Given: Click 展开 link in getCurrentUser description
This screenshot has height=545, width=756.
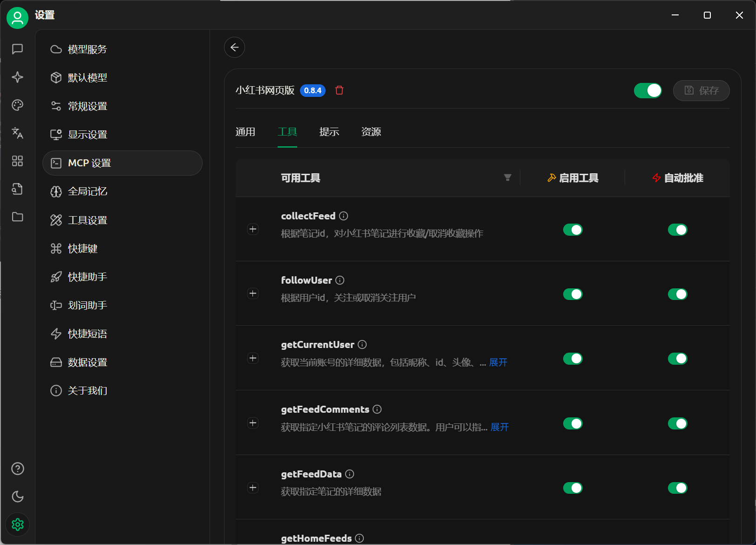Looking at the screenshot, I should (x=498, y=362).
